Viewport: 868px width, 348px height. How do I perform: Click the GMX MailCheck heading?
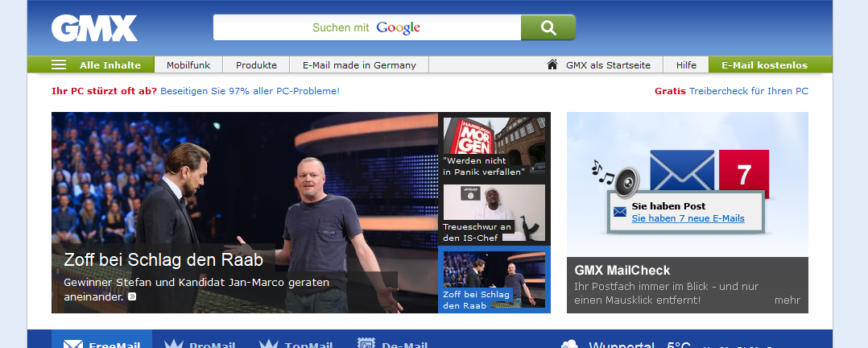622,271
